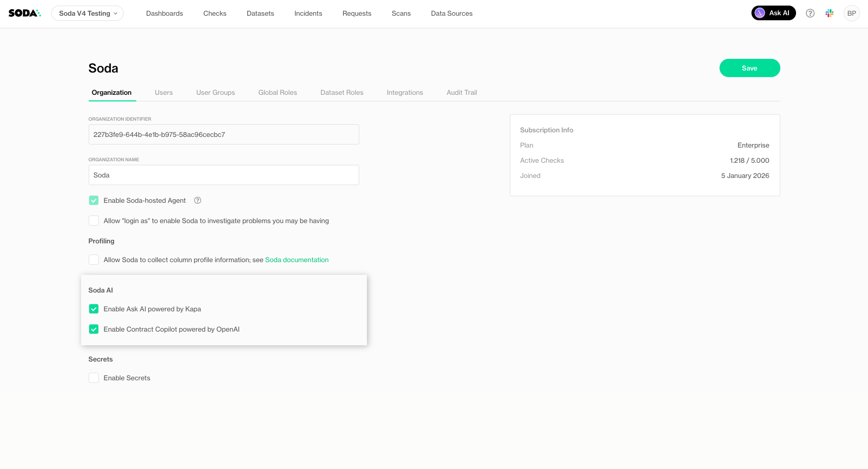Allow column profile collection checkbox
Image resolution: width=868 pixels, height=469 pixels.
tap(94, 260)
